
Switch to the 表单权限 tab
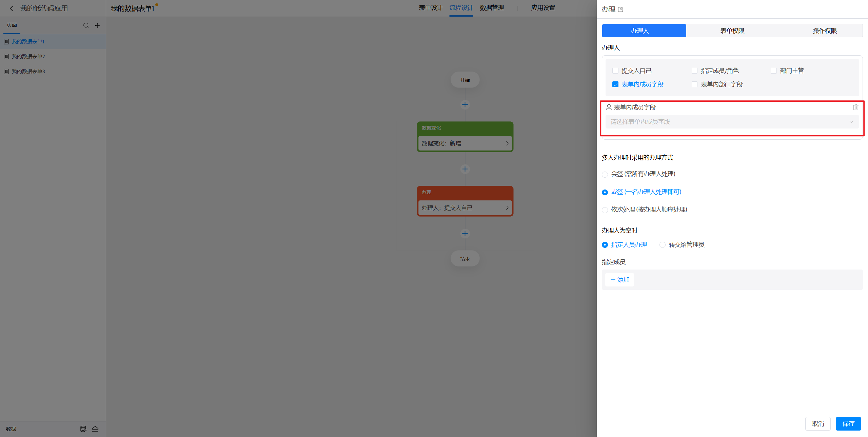click(x=732, y=31)
